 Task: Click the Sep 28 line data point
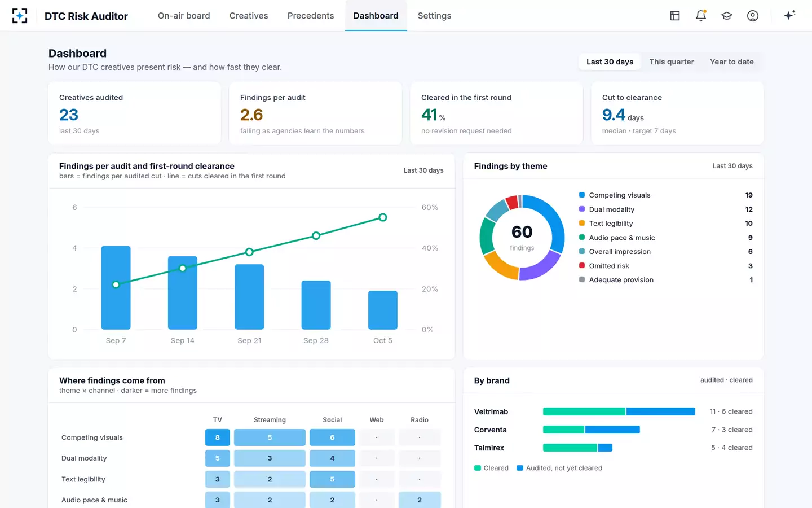(316, 235)
